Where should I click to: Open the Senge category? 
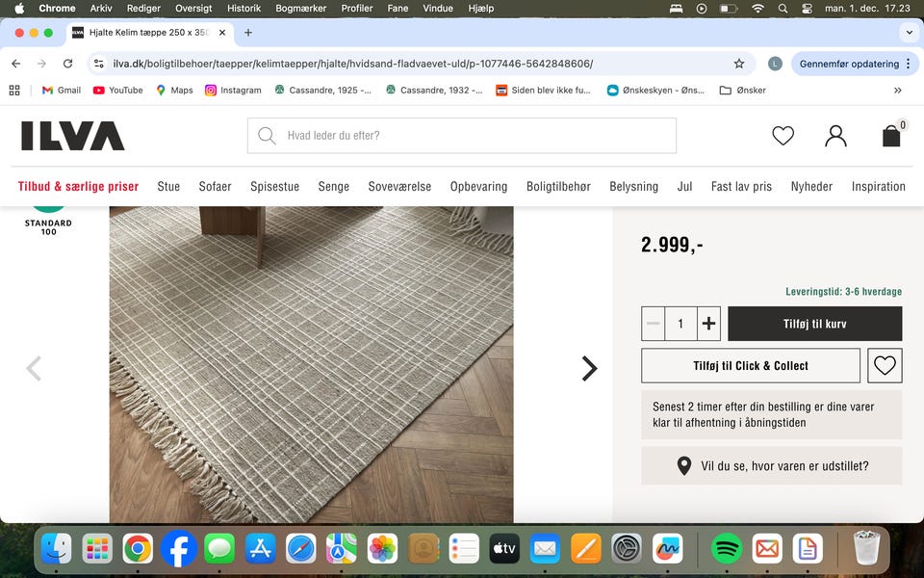pyautogui.click(x=334, y=186)
